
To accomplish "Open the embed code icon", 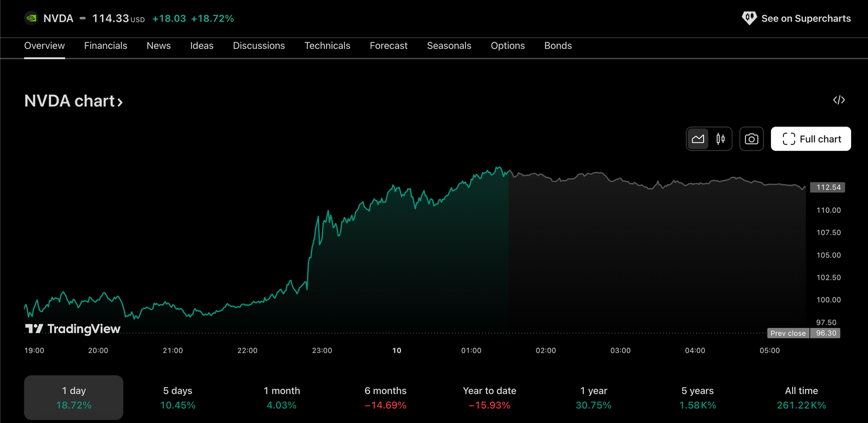I will (839, 100).
